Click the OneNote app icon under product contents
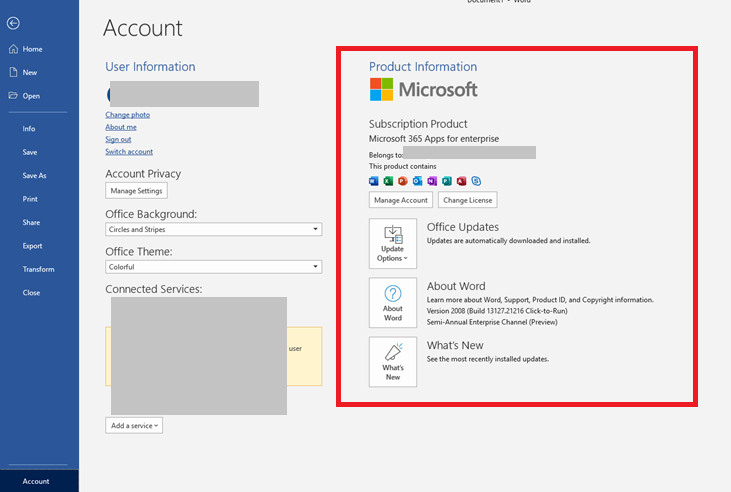731x492 pixels. point(432,181)
